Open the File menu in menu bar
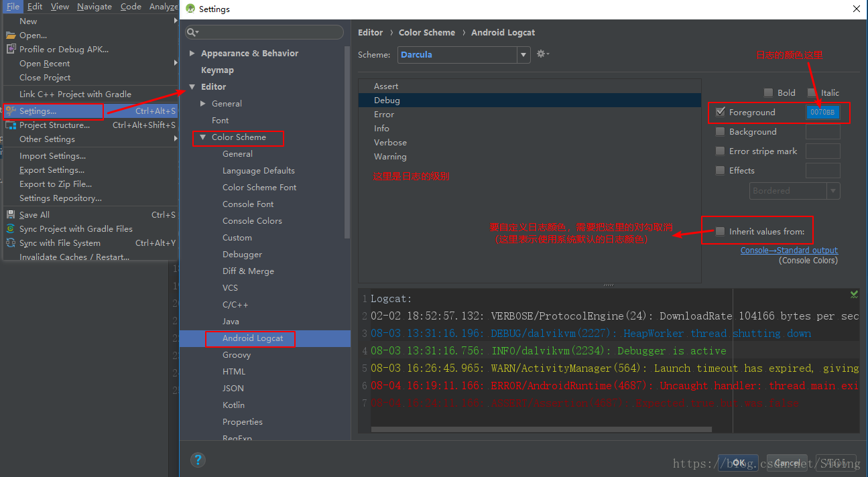868x477 pixels. (x=13, y=7)
